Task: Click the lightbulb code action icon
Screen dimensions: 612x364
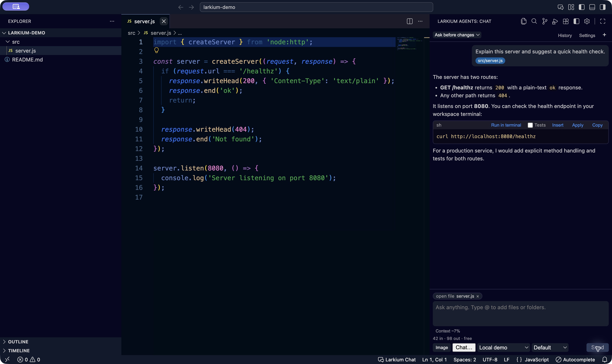Action: 157,51
